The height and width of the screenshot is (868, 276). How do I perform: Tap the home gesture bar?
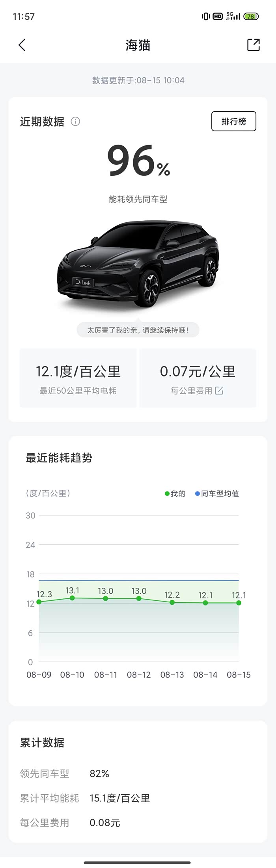[x=138, y=862]
